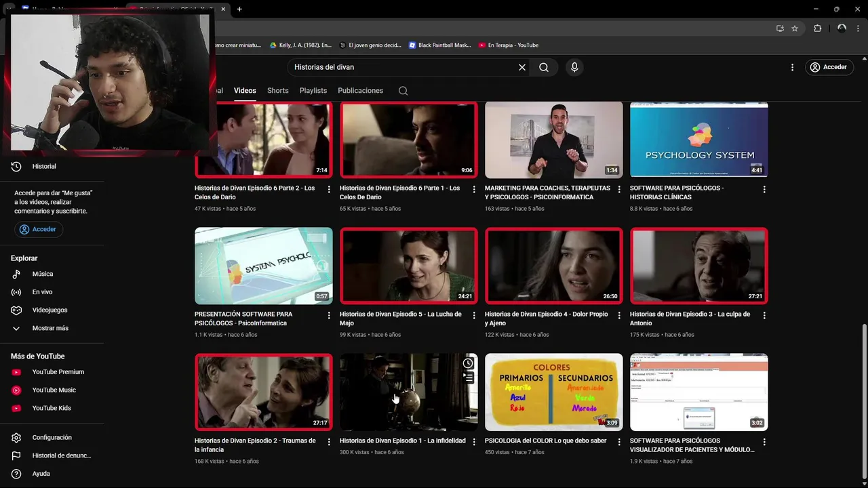Open the channel's Videos tab
Viewport: 868px width, 488px height.
tap(245, 90)
